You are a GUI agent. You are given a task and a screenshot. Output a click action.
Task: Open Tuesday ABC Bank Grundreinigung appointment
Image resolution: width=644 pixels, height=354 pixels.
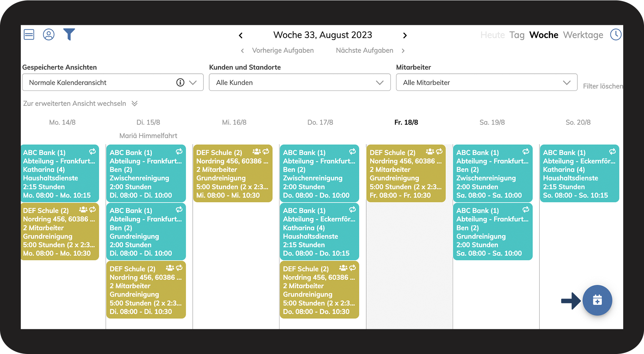pyautogui.click(x=146, y=232)
